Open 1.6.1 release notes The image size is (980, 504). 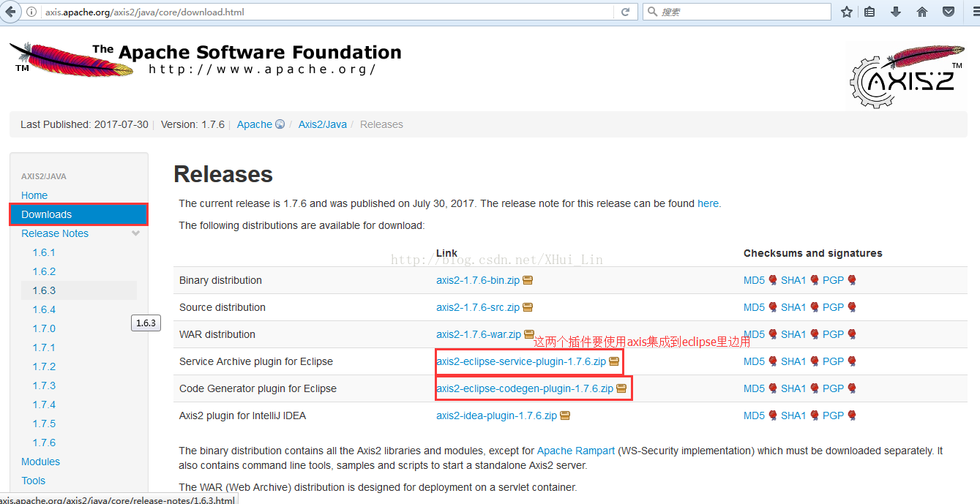tap(44, 252)
